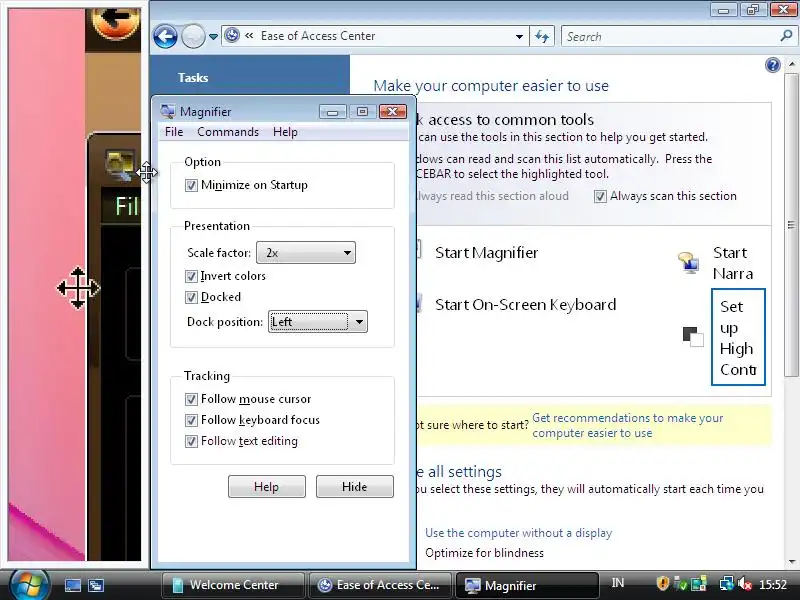Viewport: 800px width, 600px height.
Task: Click the green check tray icon beside the shield
Action: 680,584
